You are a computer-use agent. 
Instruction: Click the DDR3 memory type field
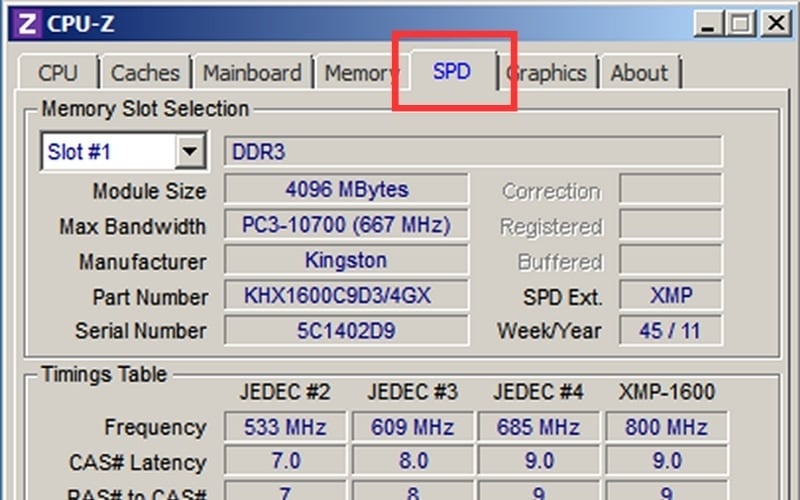click(x=473, y=151)
